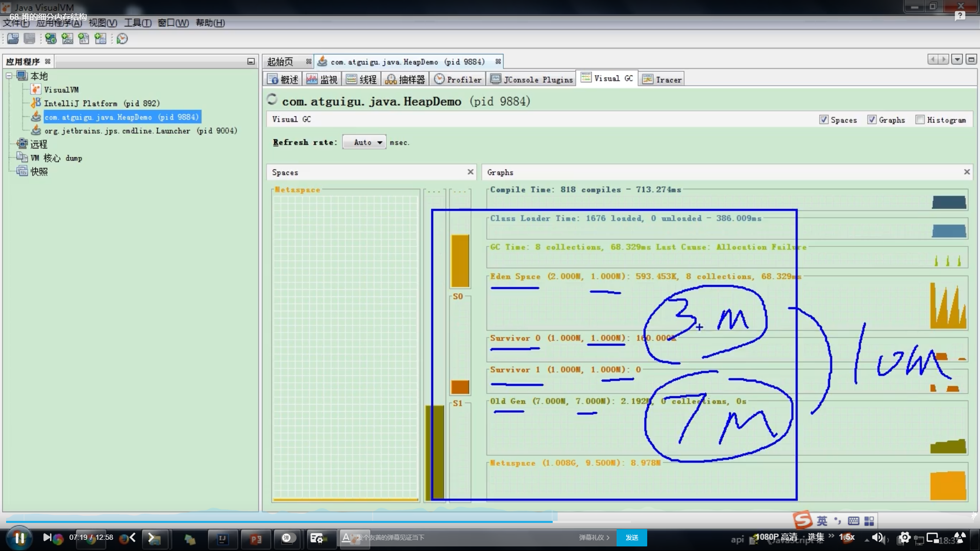Change 1080P 高清 video quality
The width and height of the screenshot is (980, 551).
click(776, 537)
